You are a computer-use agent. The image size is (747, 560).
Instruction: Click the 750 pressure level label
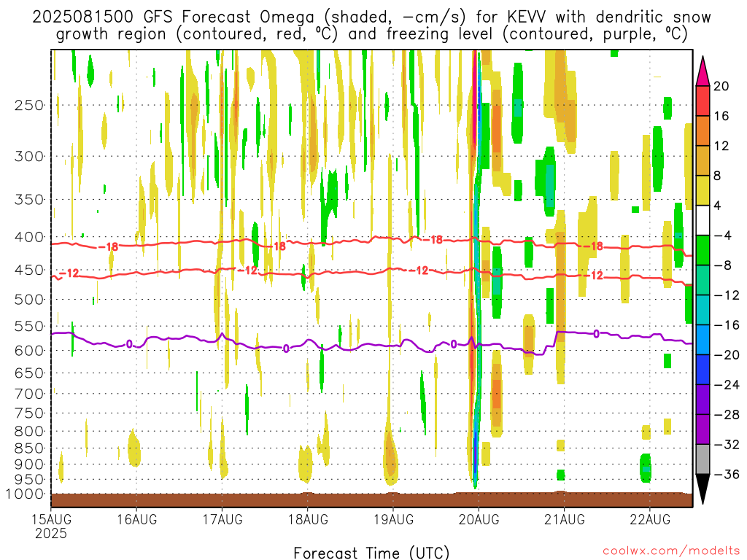click(x=29, y=413)
